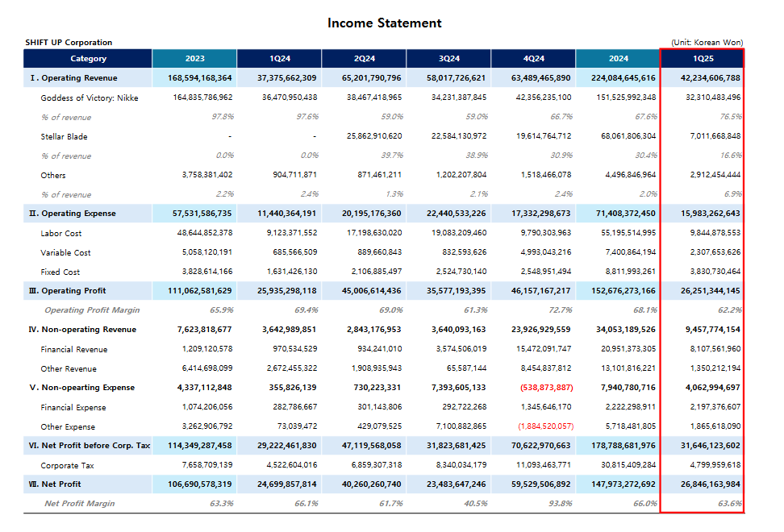Select the 4Q24 column header
Viewport: 784px width, 532px height.
pyautogui.click(x=533, y=59)
